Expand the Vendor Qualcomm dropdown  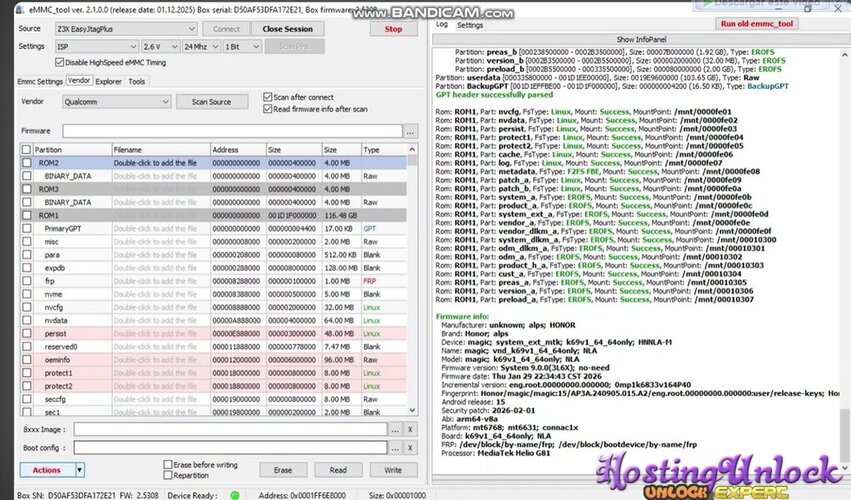(x=165, y=102)
